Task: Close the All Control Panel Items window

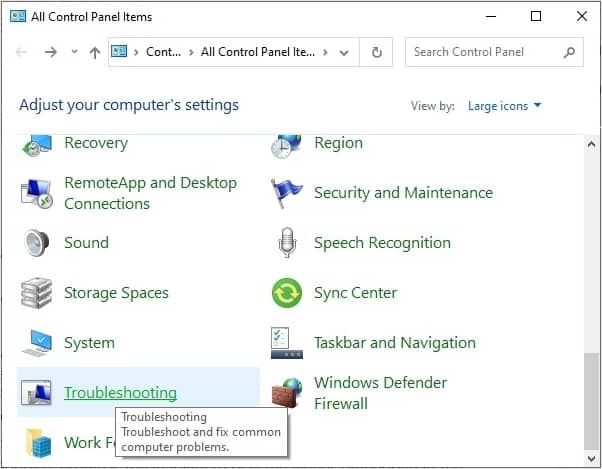Action: [x=582, y=16]
